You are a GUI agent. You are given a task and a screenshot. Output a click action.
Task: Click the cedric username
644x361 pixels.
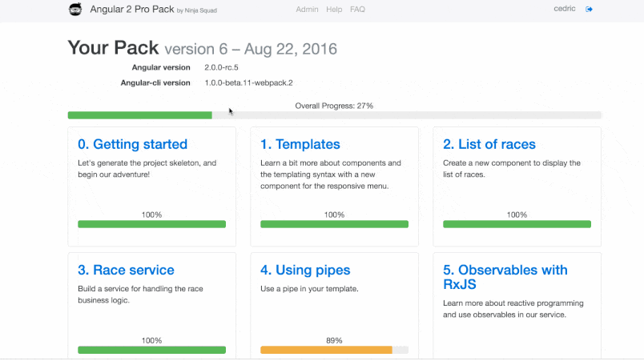(565, 9)
